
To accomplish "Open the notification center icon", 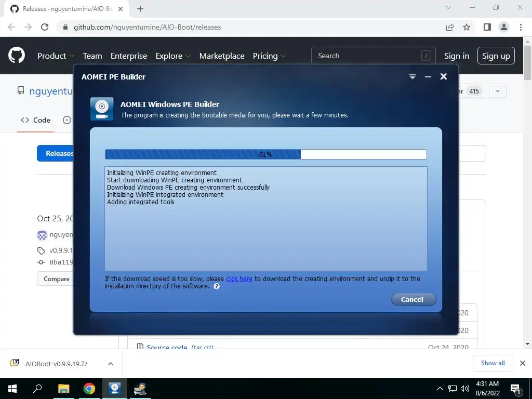I will [516, 389].
